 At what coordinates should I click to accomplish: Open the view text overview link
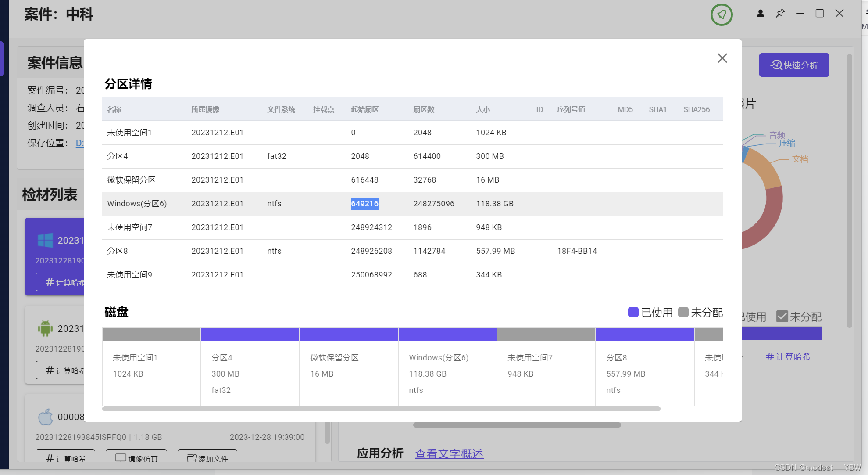[x=449, y=453]
